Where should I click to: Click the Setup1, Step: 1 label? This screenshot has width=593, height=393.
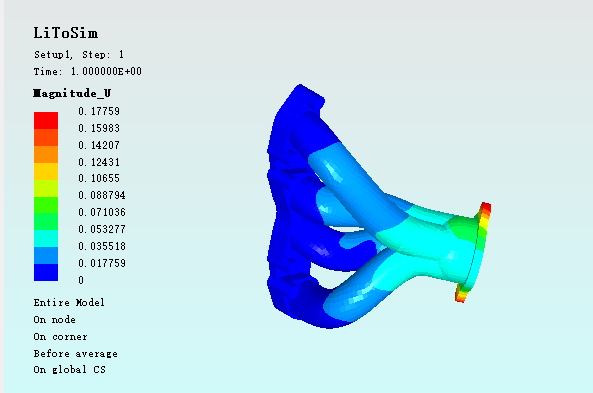click(x=79, y=55)
